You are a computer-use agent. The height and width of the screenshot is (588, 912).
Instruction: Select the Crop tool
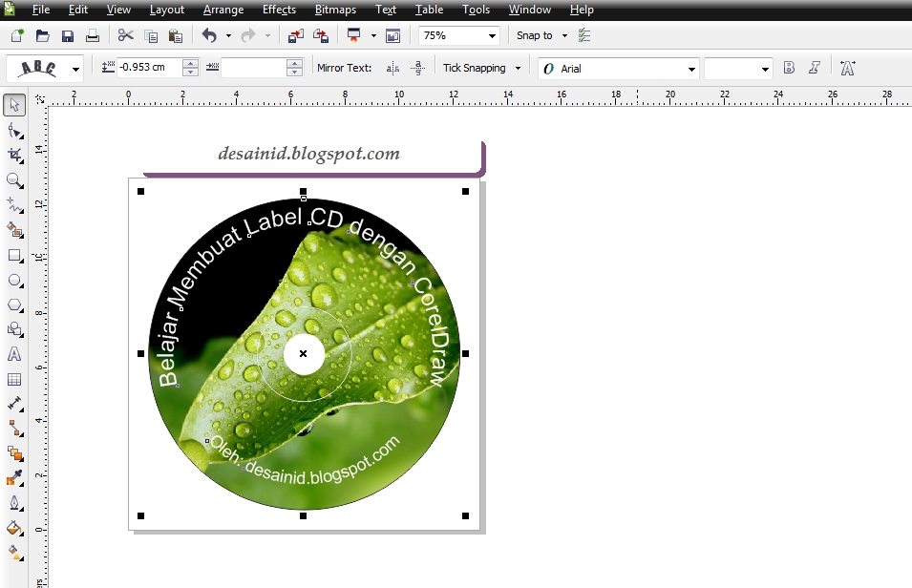coord(15,156)
